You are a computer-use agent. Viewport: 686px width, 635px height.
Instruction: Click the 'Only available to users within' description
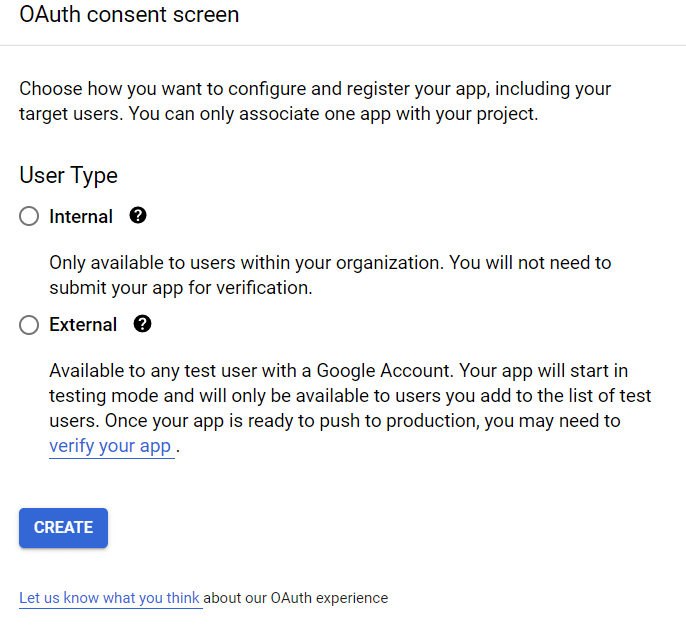(x=330, y=263)
